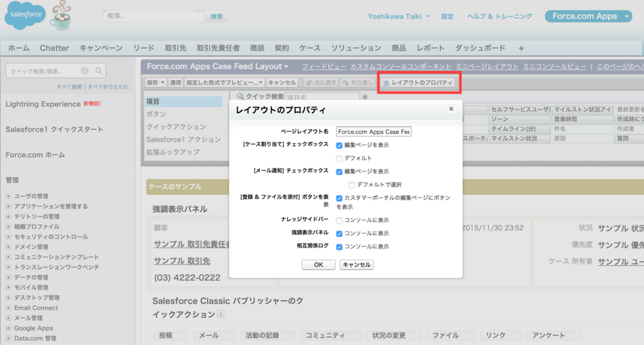Click the 適用 toolbar button

(x=175, y=82)
